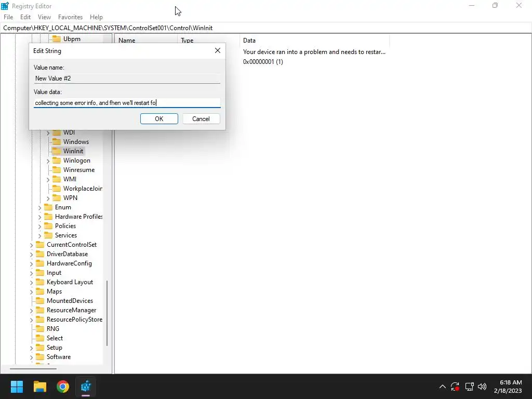This screenshot has height=399, width=532.
Task: Select the WMI folder icon
Action: click(56, 179)
